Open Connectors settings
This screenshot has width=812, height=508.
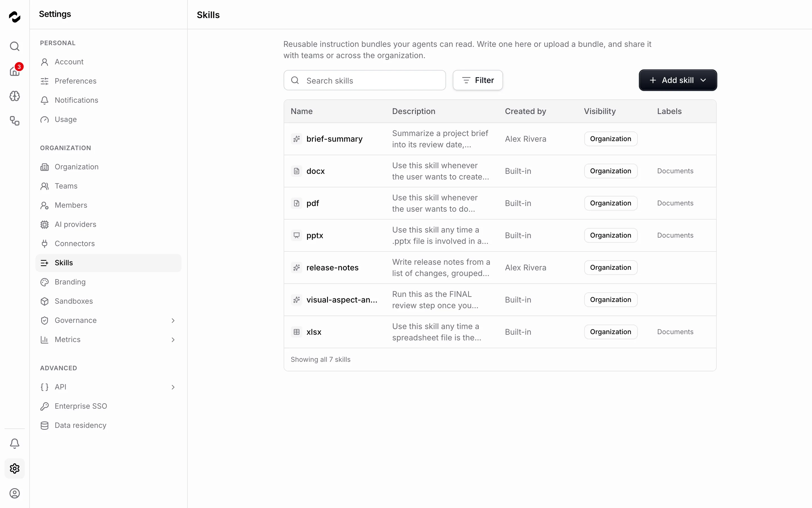point(108,244)
